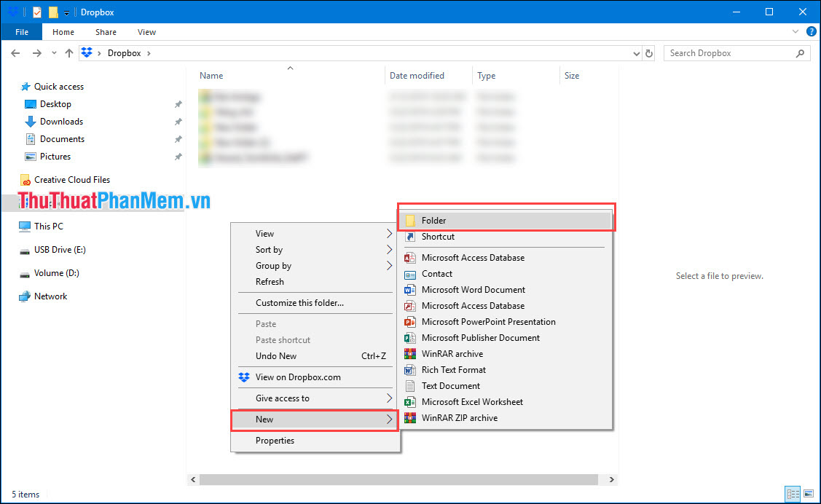Open Volume (D:) in the sidebar

(57, 272)
